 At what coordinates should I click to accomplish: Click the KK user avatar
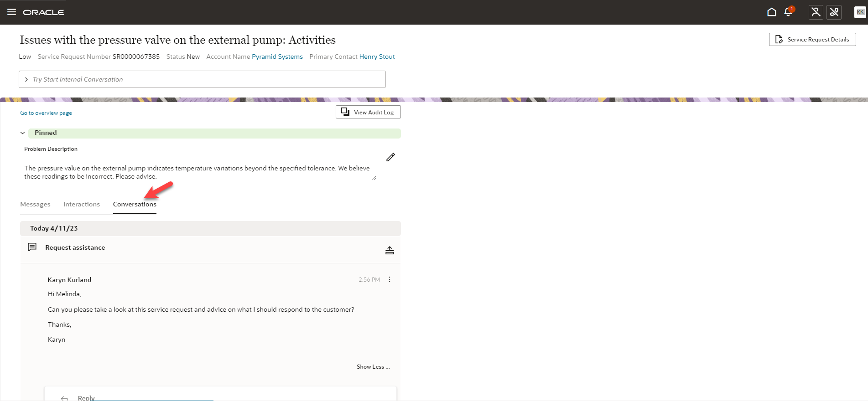pos(860,12)
